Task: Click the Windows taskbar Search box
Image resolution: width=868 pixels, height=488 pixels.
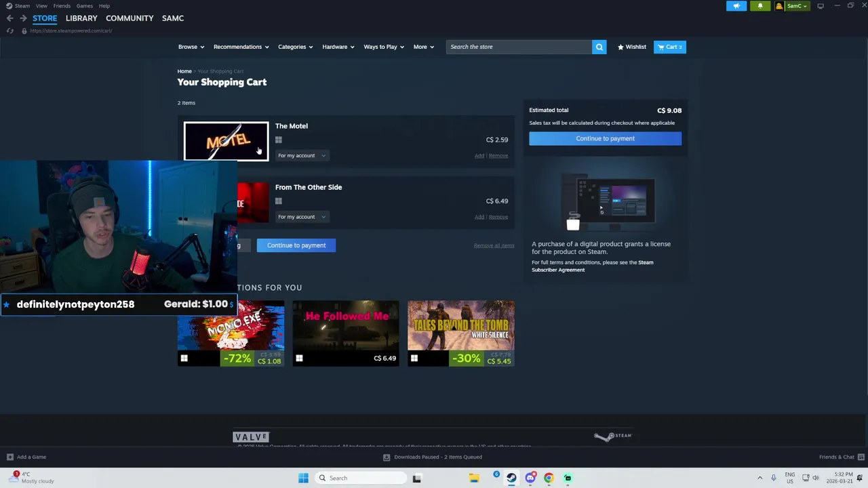Action: click(359, 478)
